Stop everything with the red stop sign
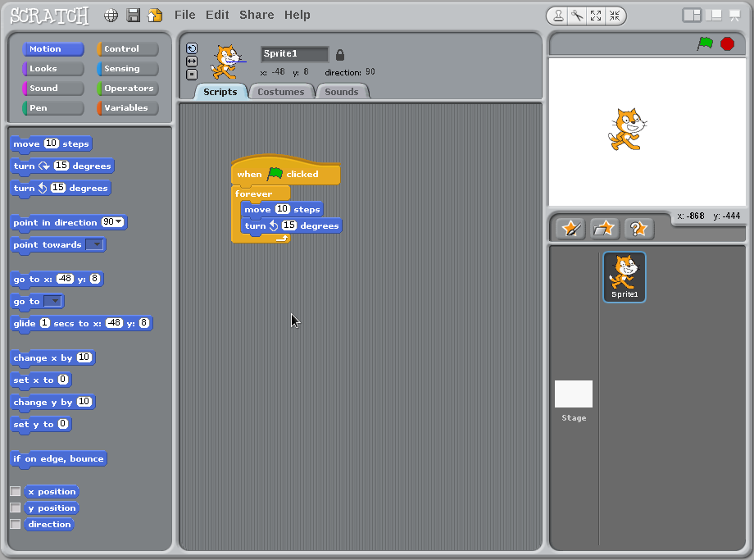Image resolution: width=754 pixels, height=560 pixels. pyautogui.click(x=727, y=43)
